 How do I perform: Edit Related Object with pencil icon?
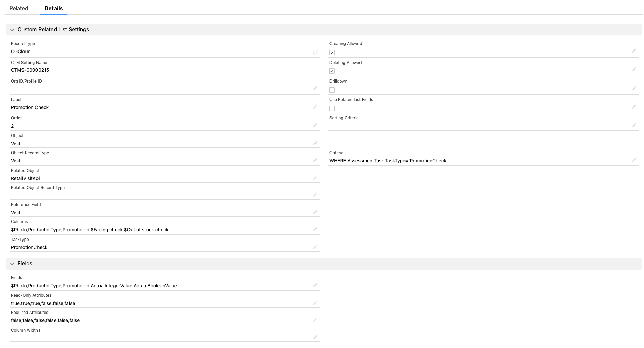click(315, 178)
